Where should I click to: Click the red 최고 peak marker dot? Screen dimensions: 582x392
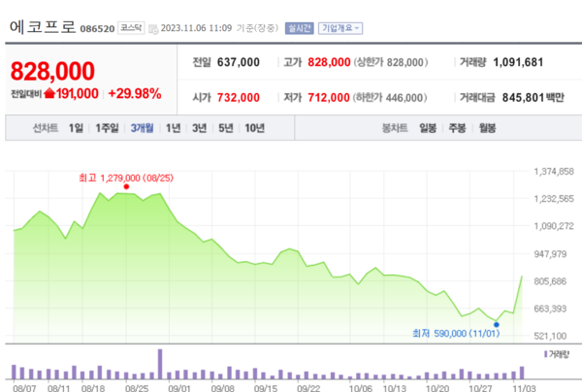pyautogui.click(x=126, y=186)
